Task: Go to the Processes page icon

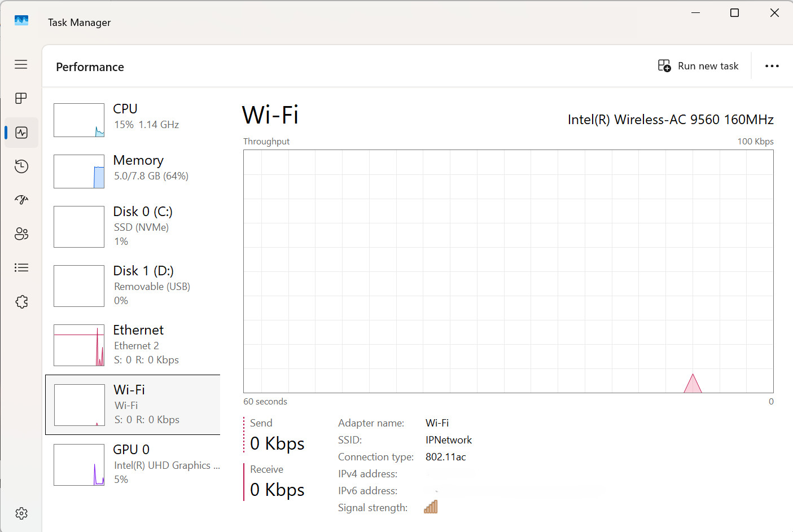Action: pyautogui.click(x=21, y=98)
